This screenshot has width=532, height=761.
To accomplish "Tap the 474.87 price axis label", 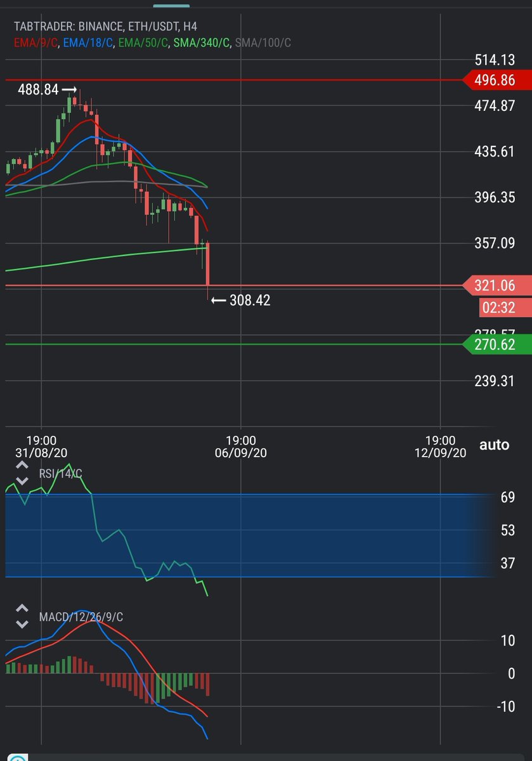I will (495, 106).
